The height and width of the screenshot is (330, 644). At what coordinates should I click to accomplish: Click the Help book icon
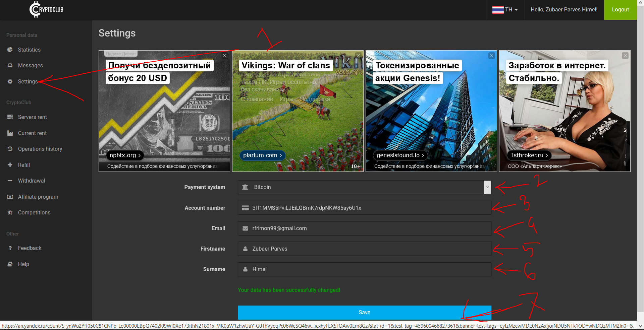click(x=10, y=264)
